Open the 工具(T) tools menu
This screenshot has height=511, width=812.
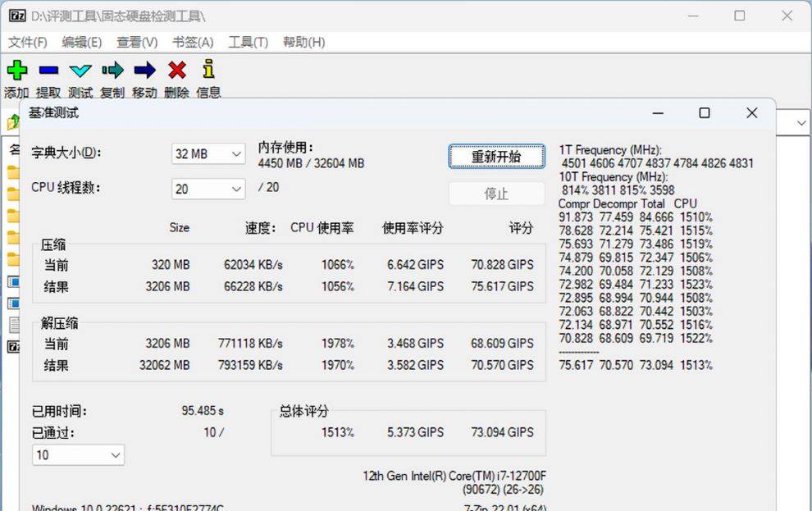pos(248,42)
